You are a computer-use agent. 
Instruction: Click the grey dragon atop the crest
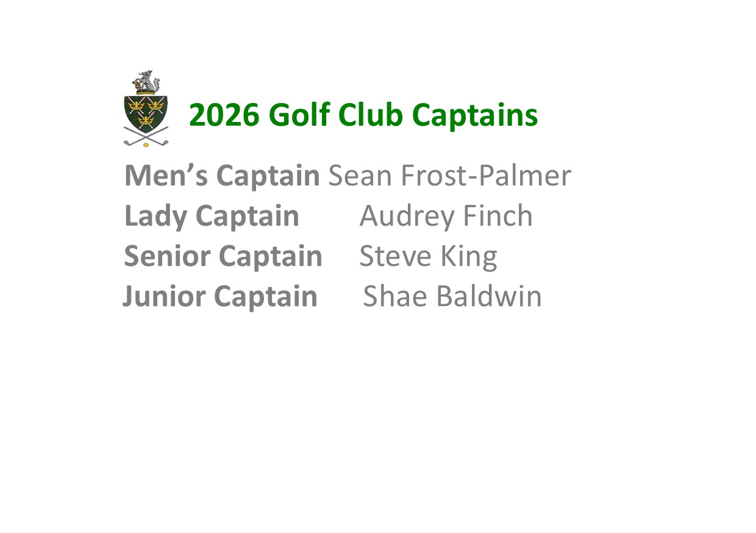coord(146,81)
